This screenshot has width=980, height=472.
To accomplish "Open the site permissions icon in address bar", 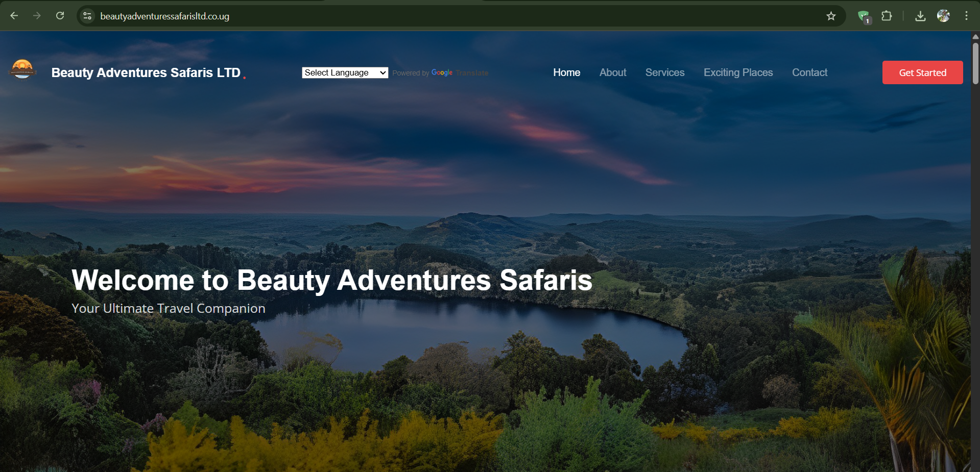I will [x=87, y=16].
